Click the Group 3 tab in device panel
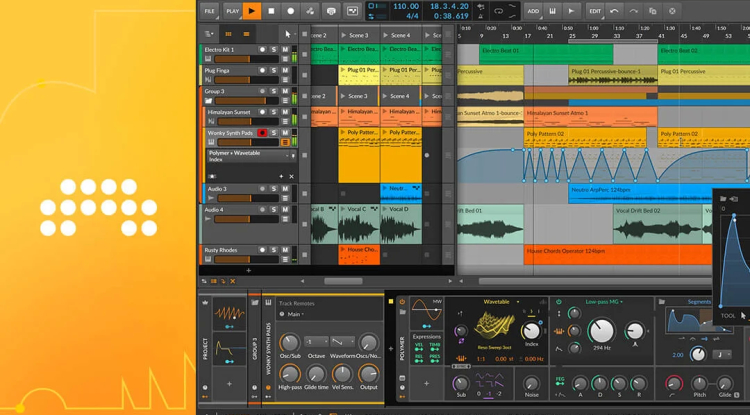The height and width of the screenshot is (415, 750). [254, 349]
